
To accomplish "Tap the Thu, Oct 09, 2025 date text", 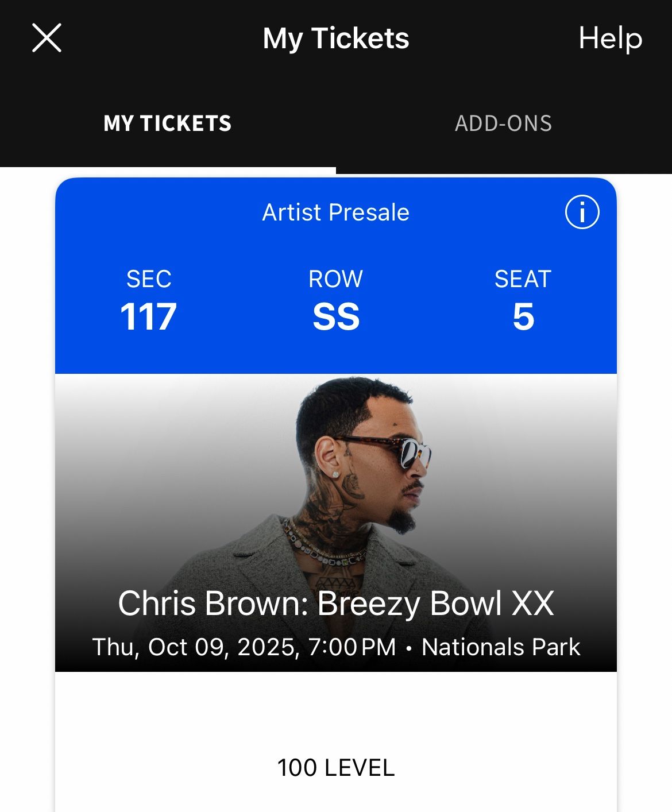I will 195,647.
